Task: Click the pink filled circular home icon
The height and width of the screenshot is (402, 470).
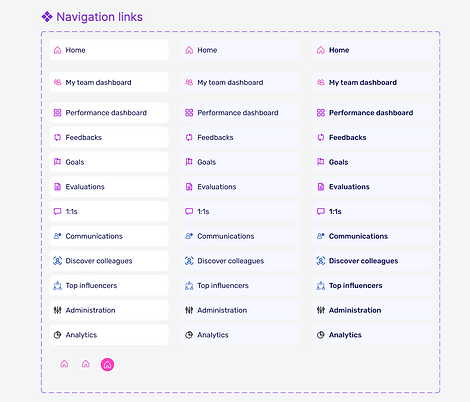Action: point(107,364)
